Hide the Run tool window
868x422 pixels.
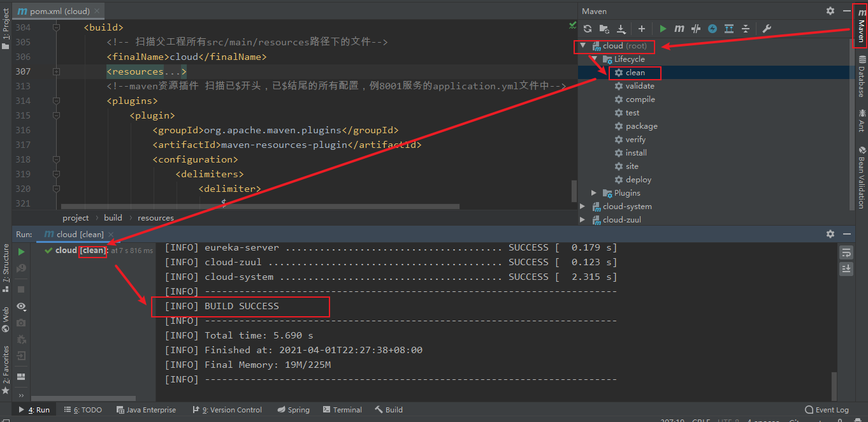click(x=846, y=234)
